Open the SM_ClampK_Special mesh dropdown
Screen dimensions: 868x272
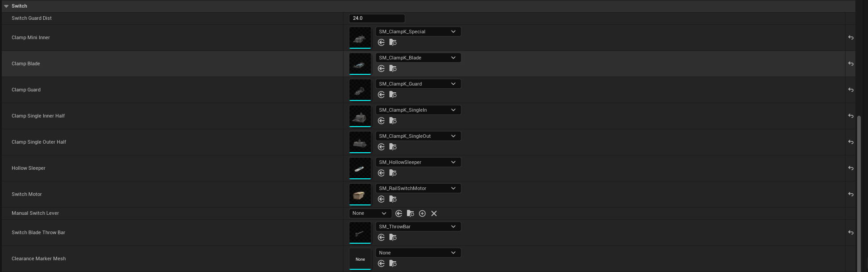(x=418, y=32)
